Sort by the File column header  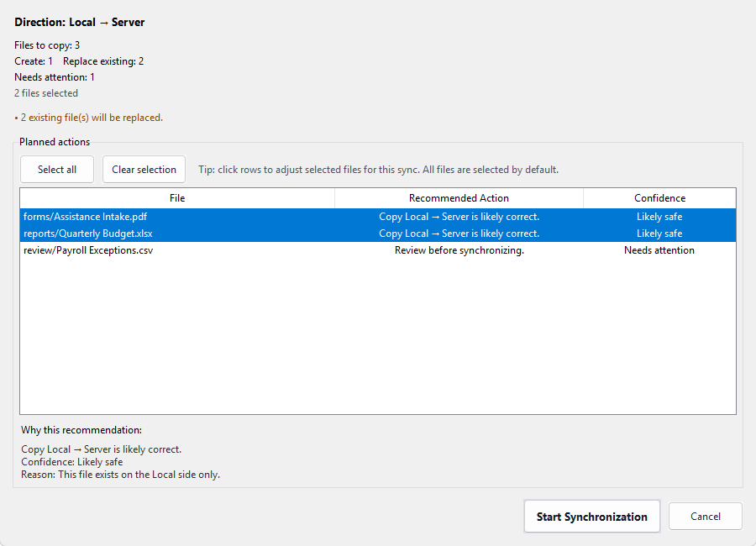[x=177, y=198]
